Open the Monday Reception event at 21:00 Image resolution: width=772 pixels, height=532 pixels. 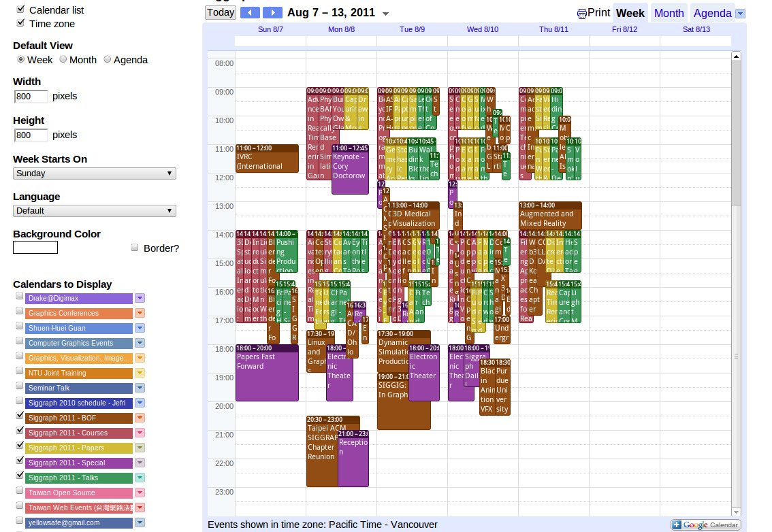[353, 458]
